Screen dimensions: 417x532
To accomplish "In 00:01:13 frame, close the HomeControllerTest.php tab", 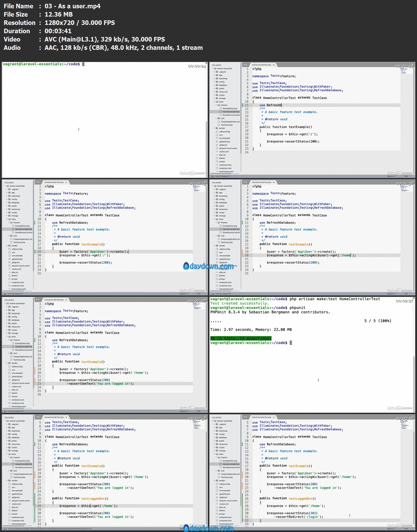I will pyautogui.click(x=66, y=182).
